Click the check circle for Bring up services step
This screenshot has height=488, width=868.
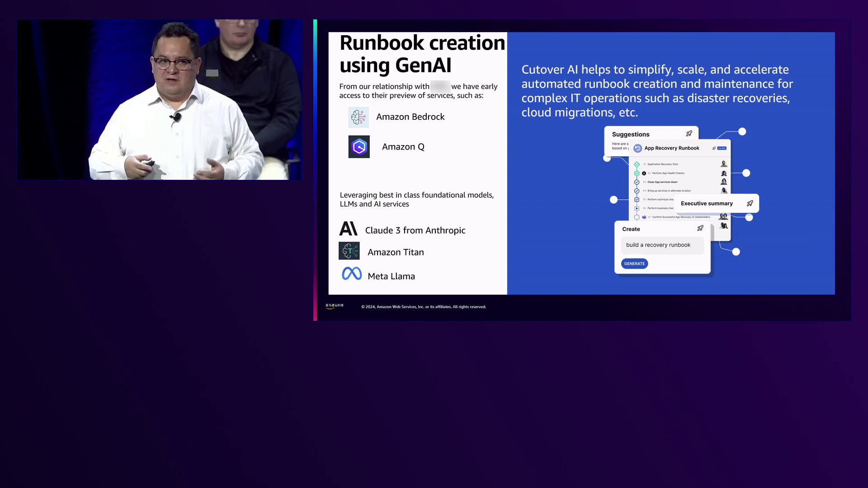click(x=637, y=191)
